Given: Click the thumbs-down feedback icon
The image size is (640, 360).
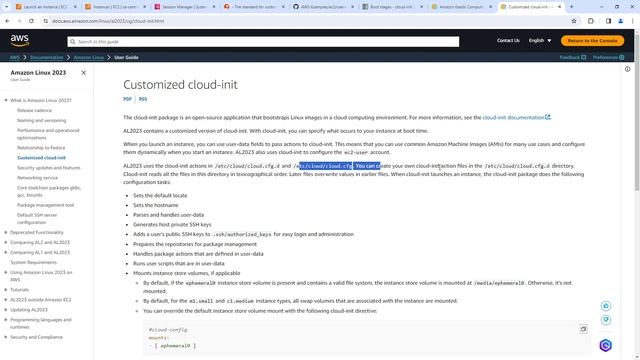Looking at the screenshot, I should click(x=606, y=320).
